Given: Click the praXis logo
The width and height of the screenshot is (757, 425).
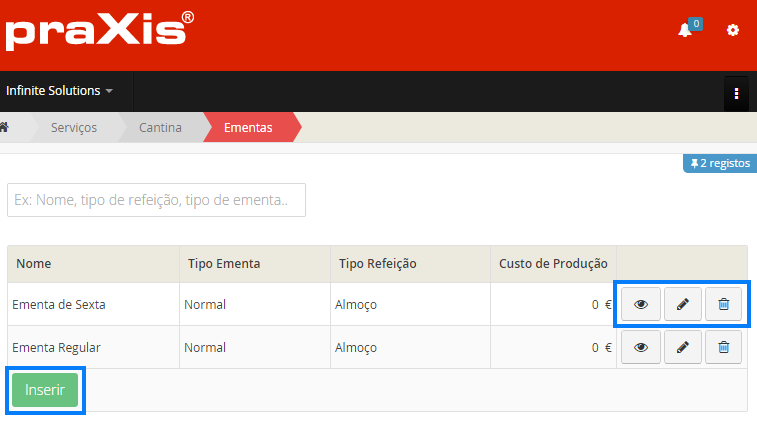Looking at the screenshot, I should [99, 29].
